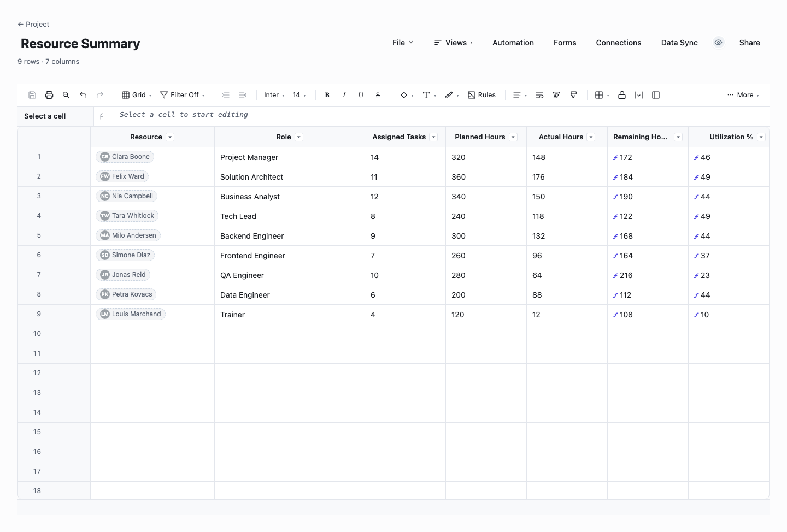
Task: Toggle underline formatting
Action: 361,95
